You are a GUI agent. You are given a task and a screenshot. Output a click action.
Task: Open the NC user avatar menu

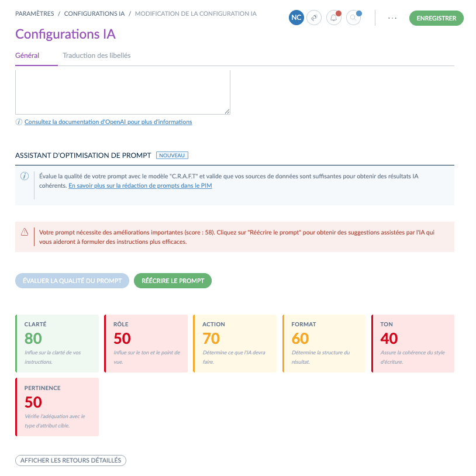click(296, 18)
